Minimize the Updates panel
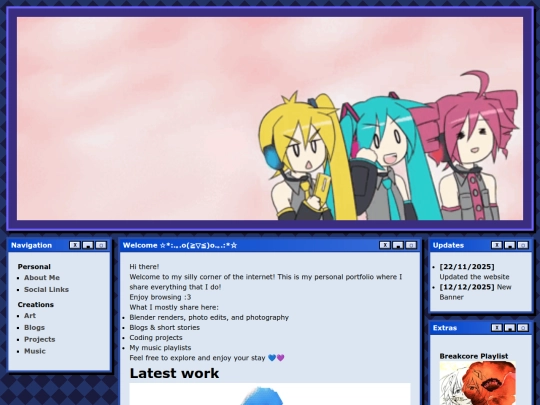 510,245
